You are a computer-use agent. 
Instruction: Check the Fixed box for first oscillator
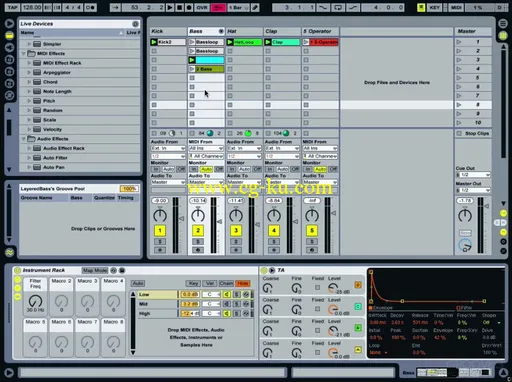[317, 287]
